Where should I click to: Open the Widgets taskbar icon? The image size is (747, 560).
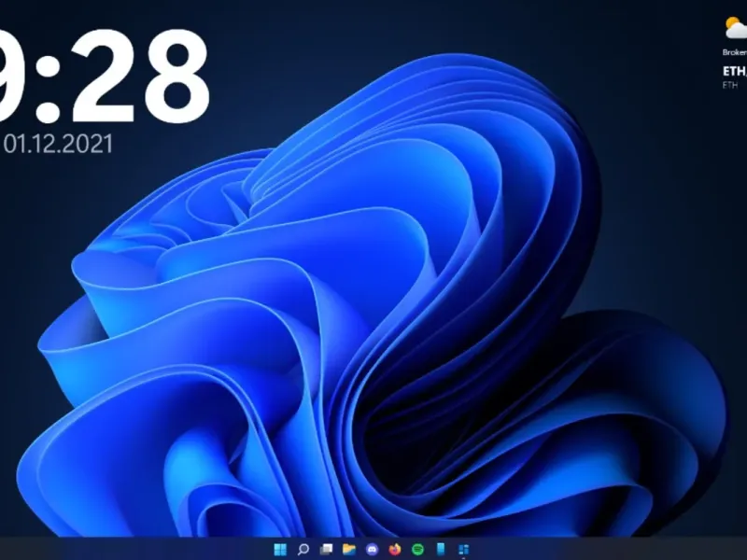point(463,549)
